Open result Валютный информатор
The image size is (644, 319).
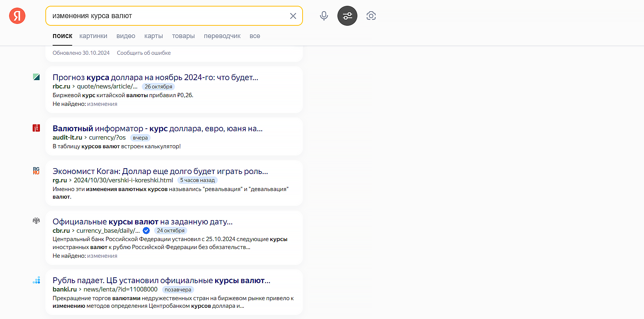[x=157, y=128]
